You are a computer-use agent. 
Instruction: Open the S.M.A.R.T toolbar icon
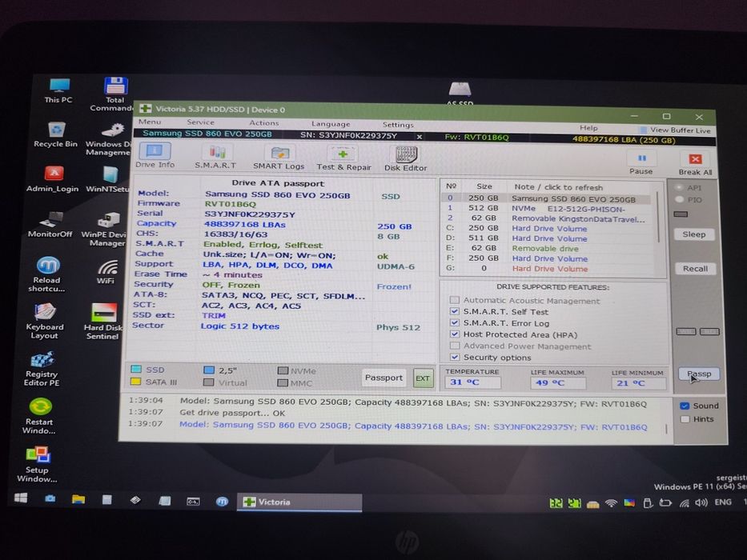click(x=217, y=153)
